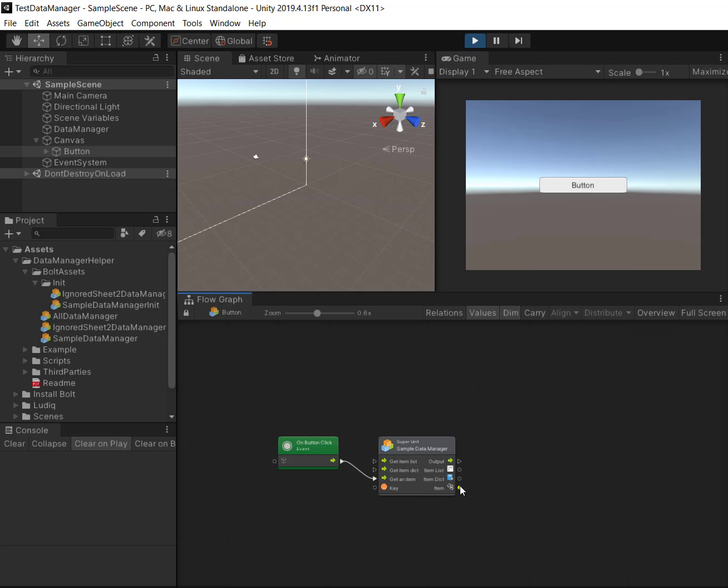The image size is (728, 588).
Task: Toggle pivot mode Center button
Action: point(189,41)
